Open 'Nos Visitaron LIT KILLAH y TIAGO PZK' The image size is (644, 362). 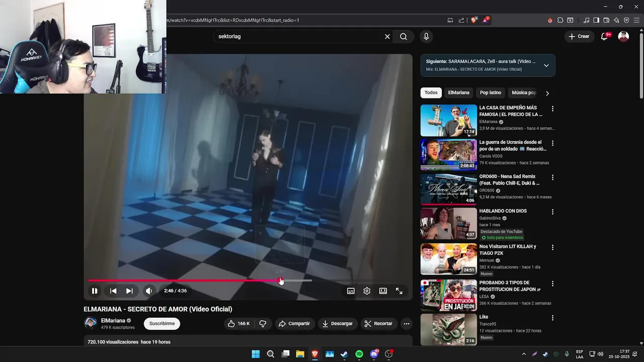pyautogui.click(x=508, y=250)
